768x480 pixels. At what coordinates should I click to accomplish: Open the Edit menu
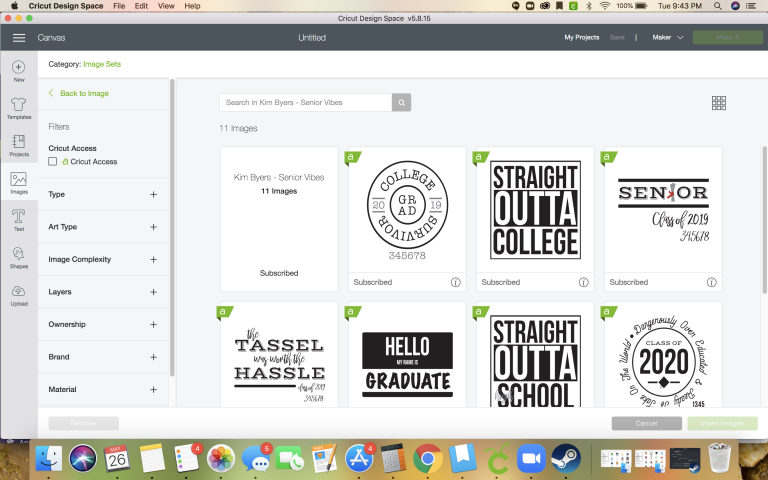click(141, 6)
